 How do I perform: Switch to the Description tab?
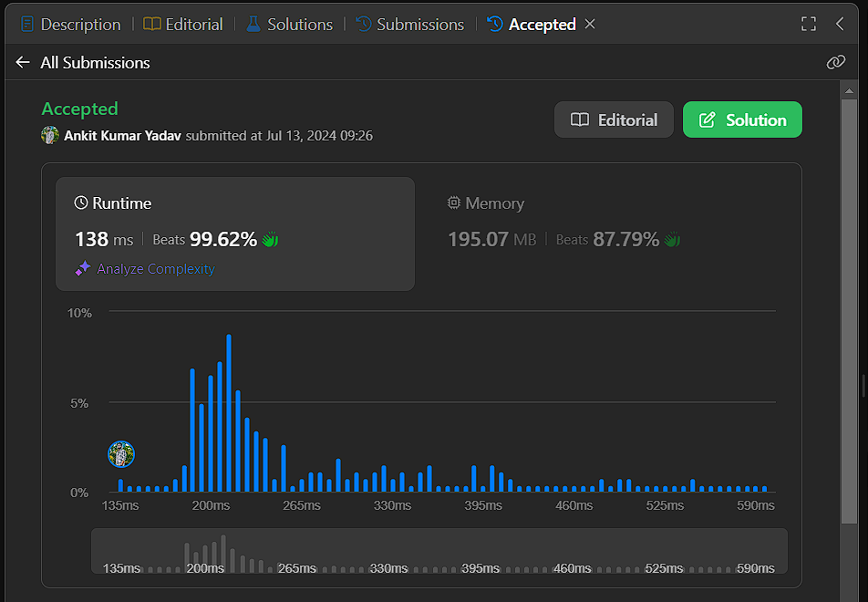pyautogui.click(x=70, y=25)
